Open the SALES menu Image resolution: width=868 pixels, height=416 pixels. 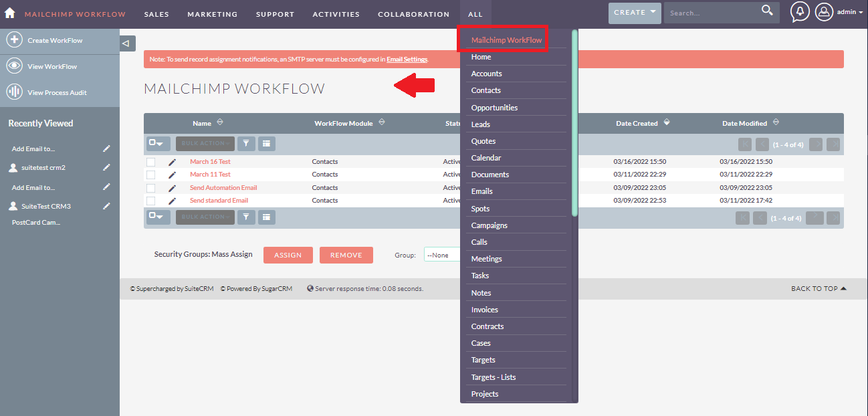156,14
